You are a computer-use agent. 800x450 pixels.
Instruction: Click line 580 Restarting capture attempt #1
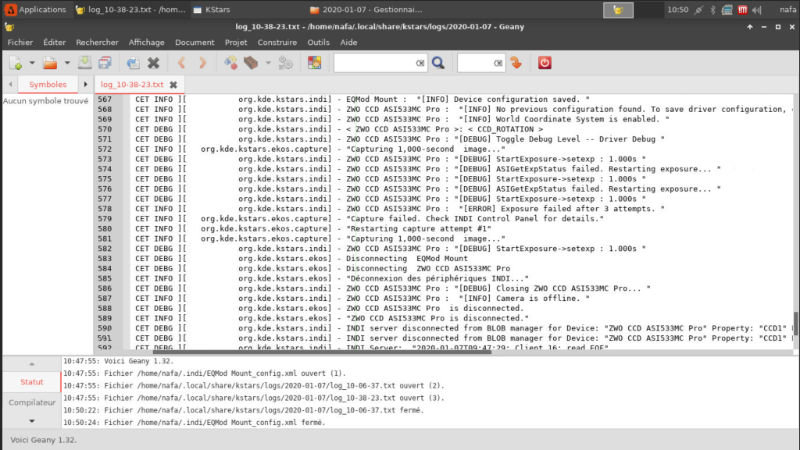click(x=313, y=229)
